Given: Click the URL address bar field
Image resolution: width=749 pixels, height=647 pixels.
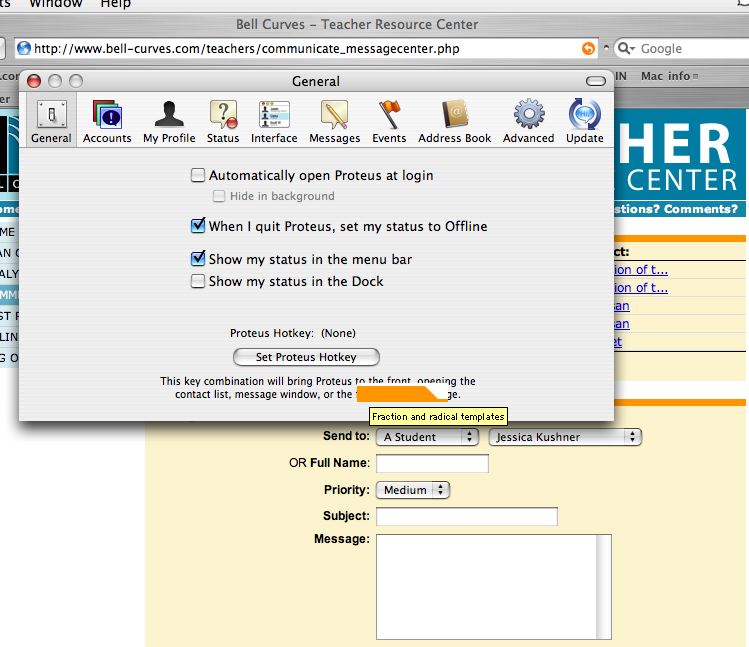Looking at the screenshot, I should [x=306, y=48].
